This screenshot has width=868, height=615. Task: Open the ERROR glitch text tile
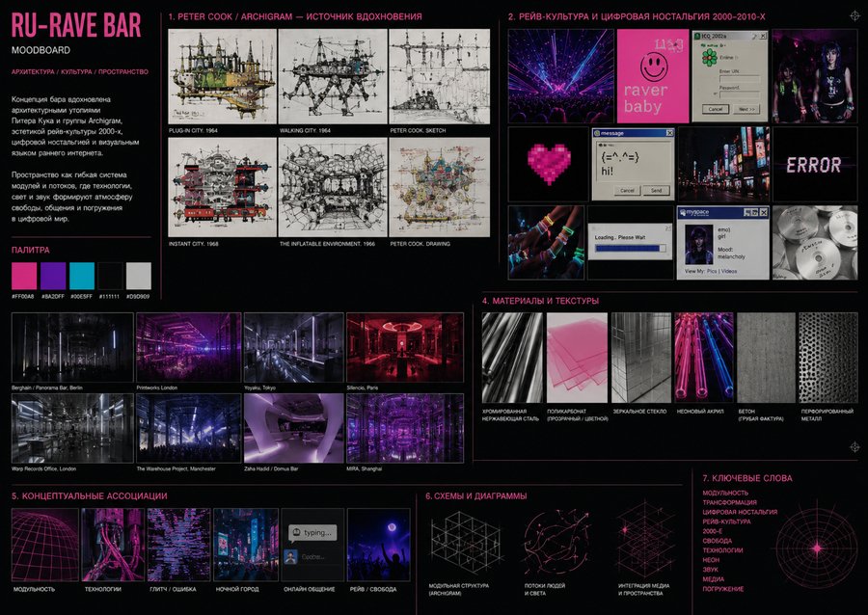pos(814,164)
